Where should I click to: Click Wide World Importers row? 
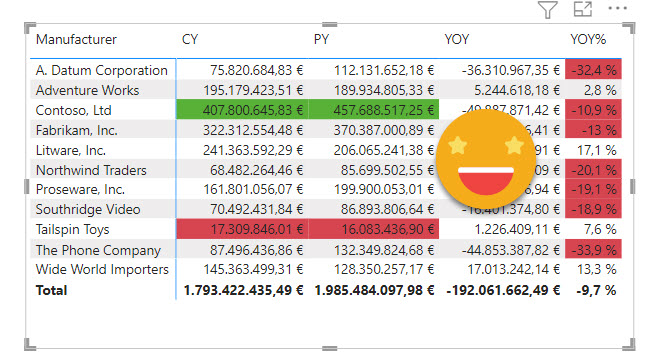coord(326,269)
